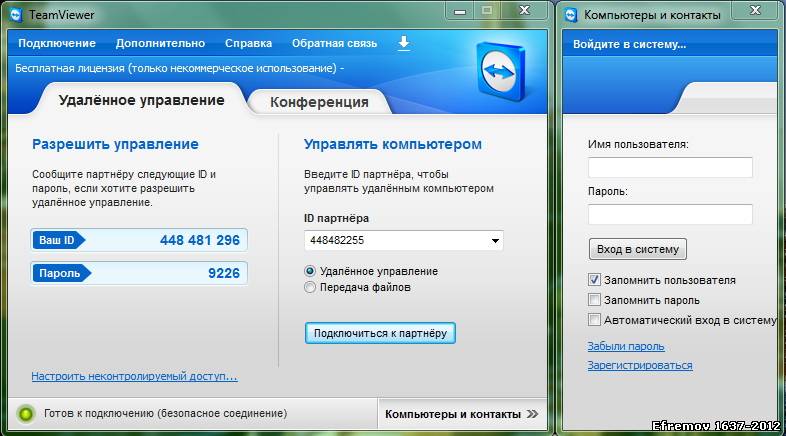This screenshot has width=786, height=436.
Task: Click the Зарегистрироваться link
Action: (640, 365)
